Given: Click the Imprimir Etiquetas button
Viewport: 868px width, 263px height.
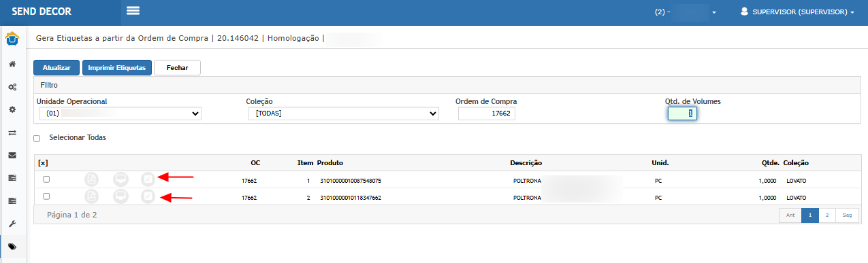Looking at the screenshot, I should coord(117,68).
